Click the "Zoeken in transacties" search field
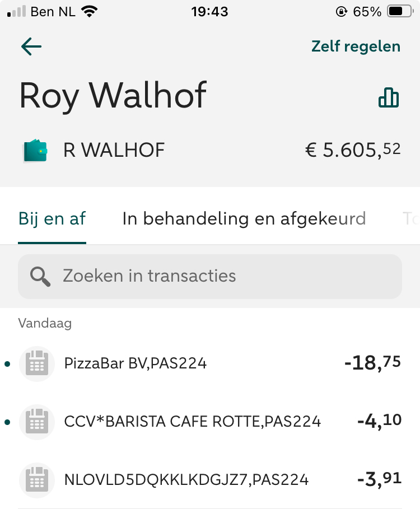The width and height of the screenshot is (420, 509). click(x=210, y=276)
